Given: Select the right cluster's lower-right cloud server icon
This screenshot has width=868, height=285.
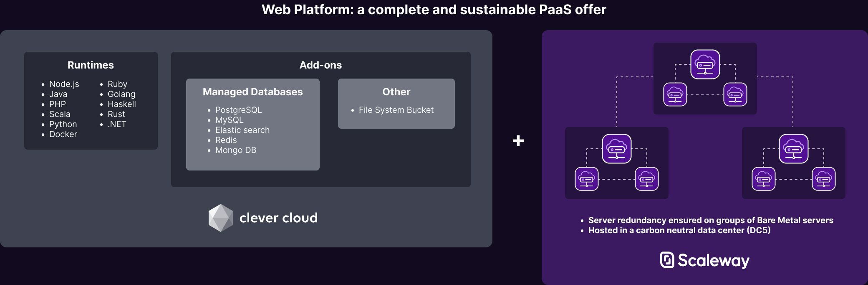Looking at the screenshot, I should click(x=824, y=179).
